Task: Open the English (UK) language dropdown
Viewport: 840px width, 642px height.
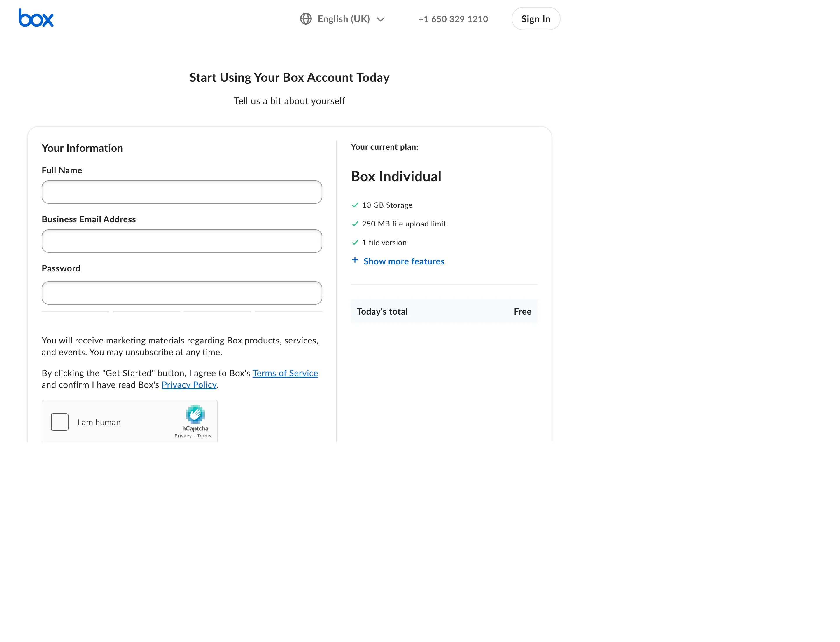Action: coord(342,19)
